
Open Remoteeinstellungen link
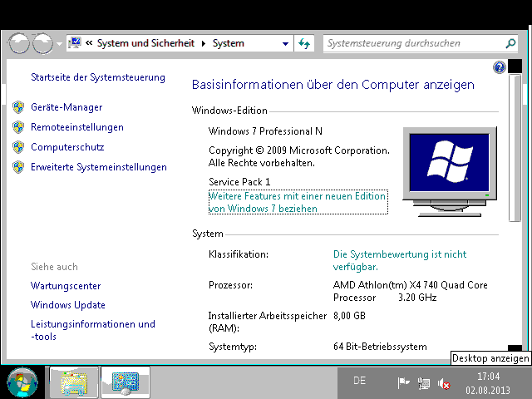(x=77, y=127)
